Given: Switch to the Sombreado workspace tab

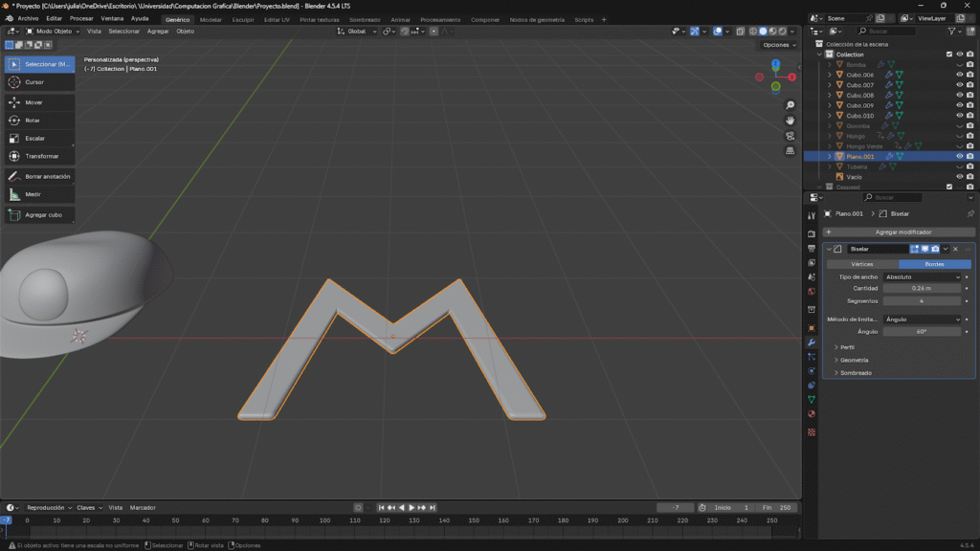Looking at the screenshot, I should pos(364,19).
